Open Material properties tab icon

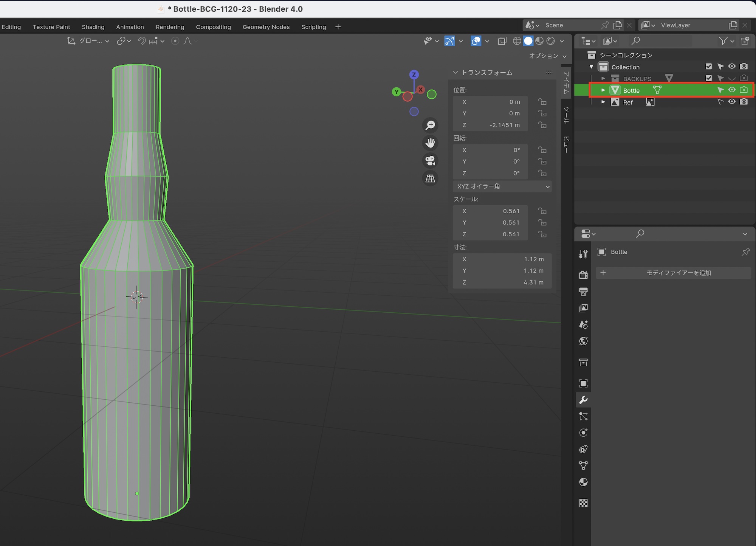(x=583, y=482)
